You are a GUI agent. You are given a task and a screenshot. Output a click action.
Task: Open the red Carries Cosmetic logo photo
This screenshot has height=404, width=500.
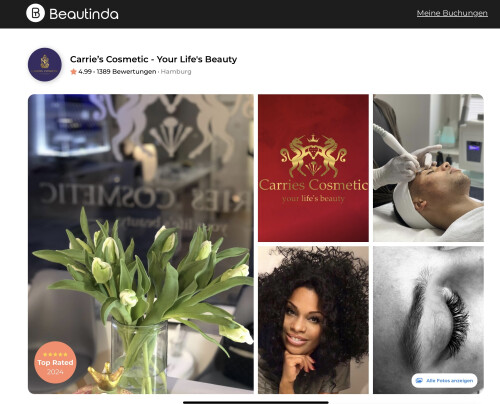pos(313,168)
